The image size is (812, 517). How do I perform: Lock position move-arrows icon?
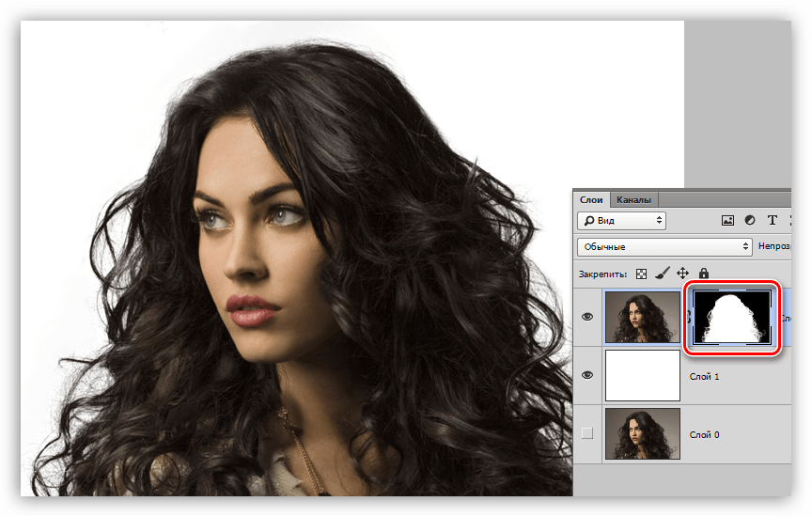(682, 274)
